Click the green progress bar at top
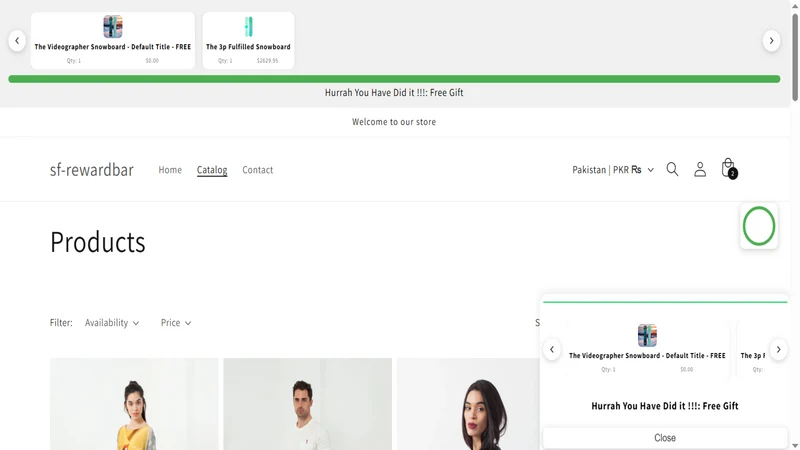The width and height of the screenshot is (800, 450). [394, 79]
